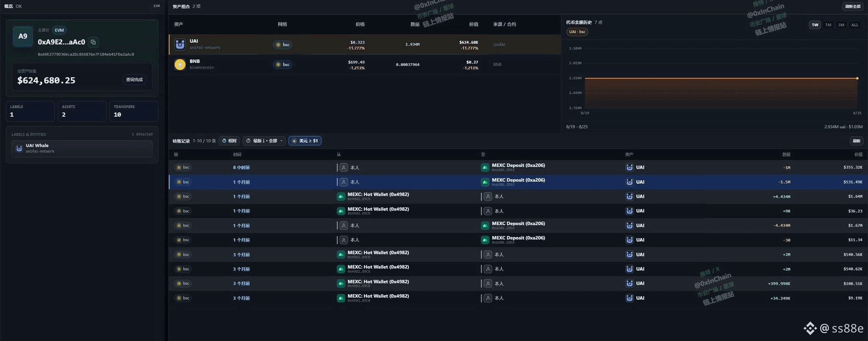Click the sender person icon on -4.434M transfer
Image resolution: width=868 pixels, height=341 pixels.
tap(344, 226)
